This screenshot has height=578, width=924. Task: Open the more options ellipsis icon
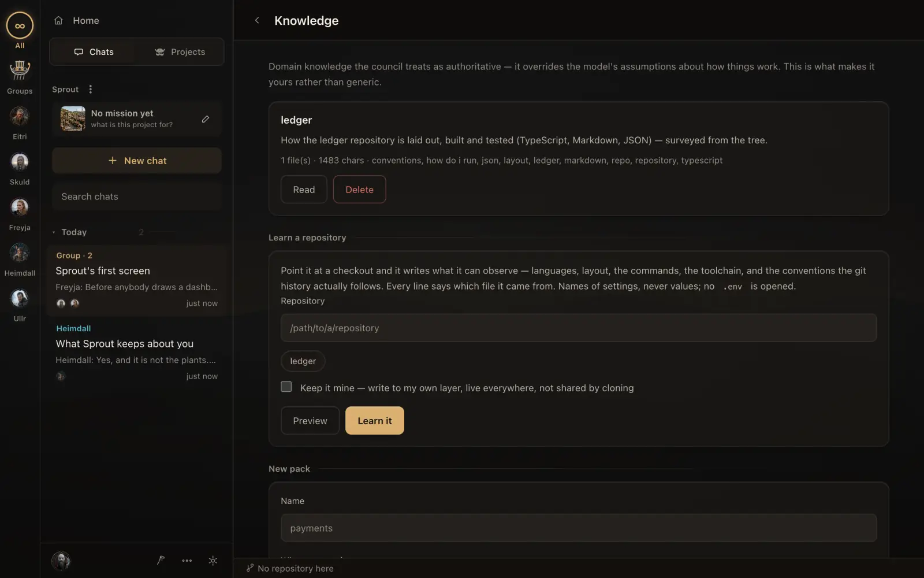click(x=187, y=560)
